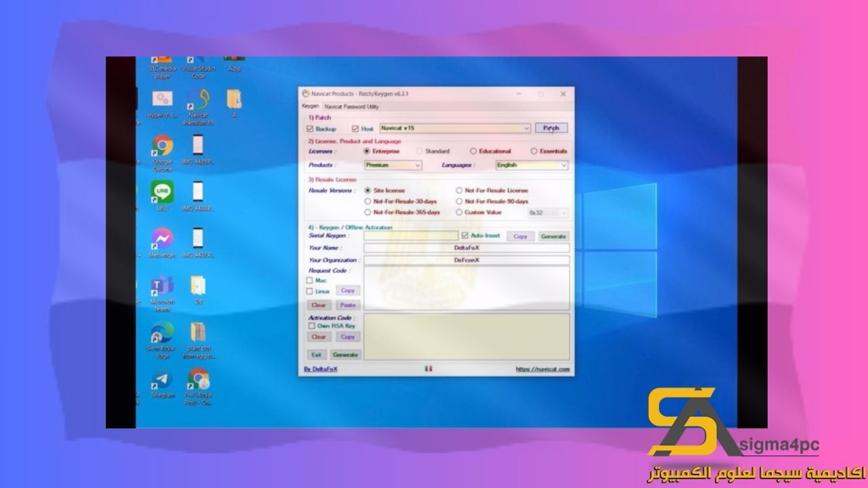This screenshot has height=488, width=868.
Task: Launch the LINE desktop shortcut
Action: click(x=162, y=196)
